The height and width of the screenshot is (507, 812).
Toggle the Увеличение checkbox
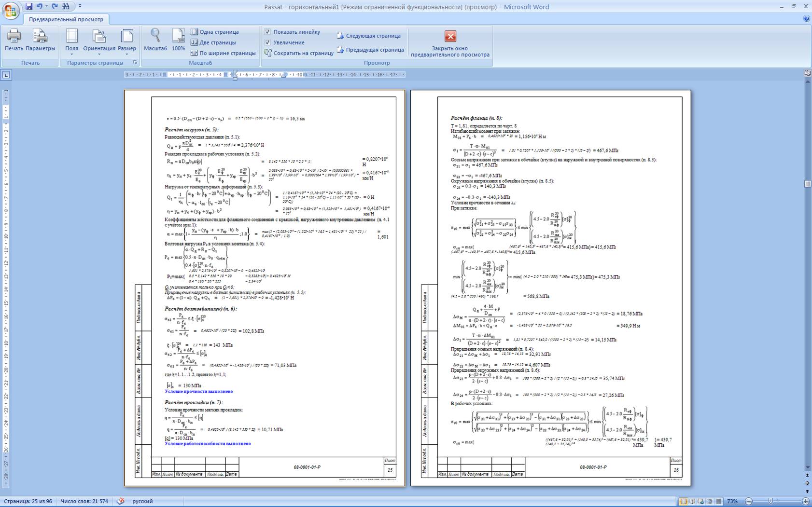click(267, 42)
